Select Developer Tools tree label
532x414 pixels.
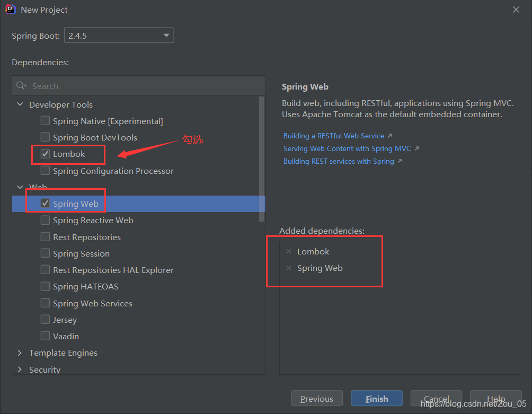(61, 104)
